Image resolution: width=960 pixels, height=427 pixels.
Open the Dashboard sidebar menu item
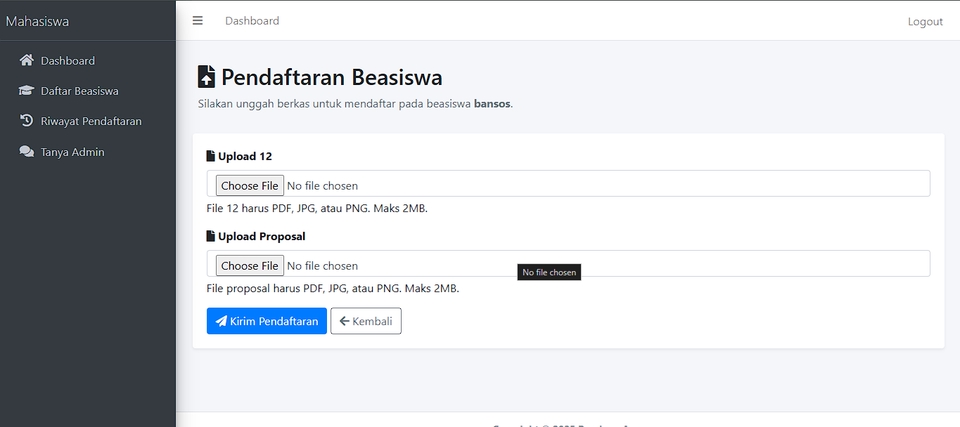point(67,61)
